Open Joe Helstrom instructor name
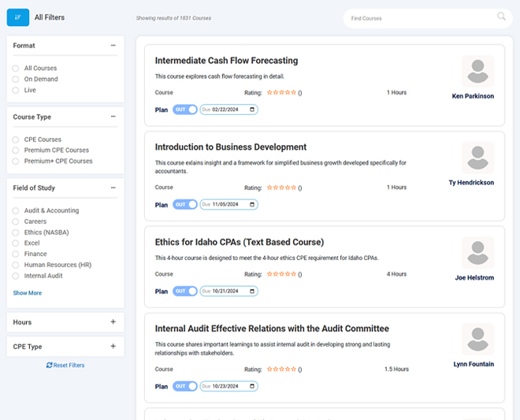This screenshot has width=520, height=420. [x=474, y=277]
